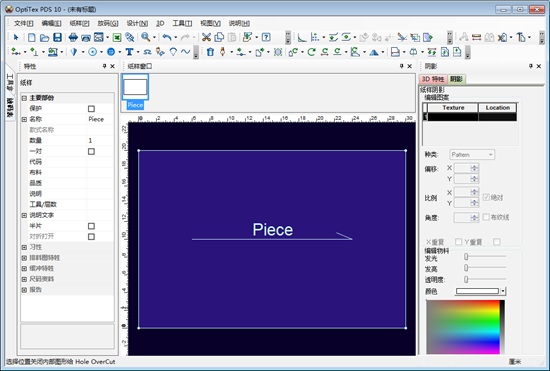The width and height of the screenshot is (550, 371).
Task: Click the solid blue round button icon
Action: [x=111, y=52]
